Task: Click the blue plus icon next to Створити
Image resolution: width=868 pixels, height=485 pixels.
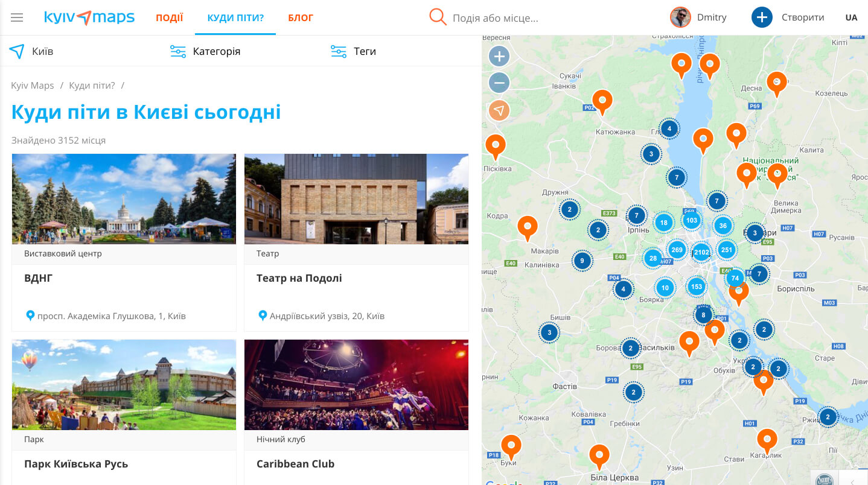Action: (762, 17)
